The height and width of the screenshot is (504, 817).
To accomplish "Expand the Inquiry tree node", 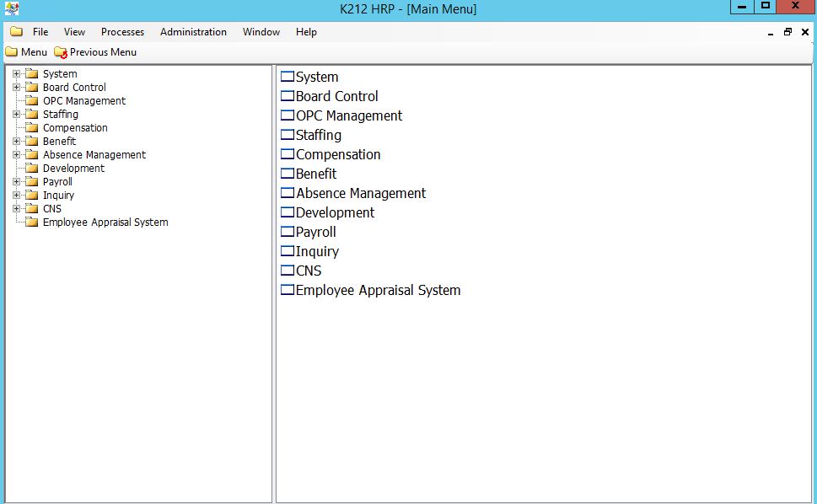I will click(16, 196).
